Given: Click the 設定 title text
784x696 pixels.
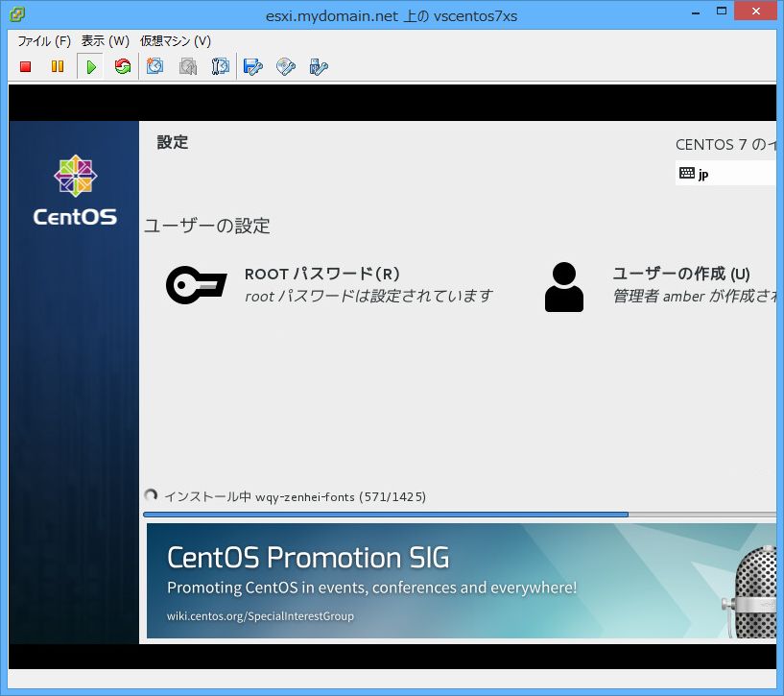Looking at the screenshot, I should tap(173, 143).
